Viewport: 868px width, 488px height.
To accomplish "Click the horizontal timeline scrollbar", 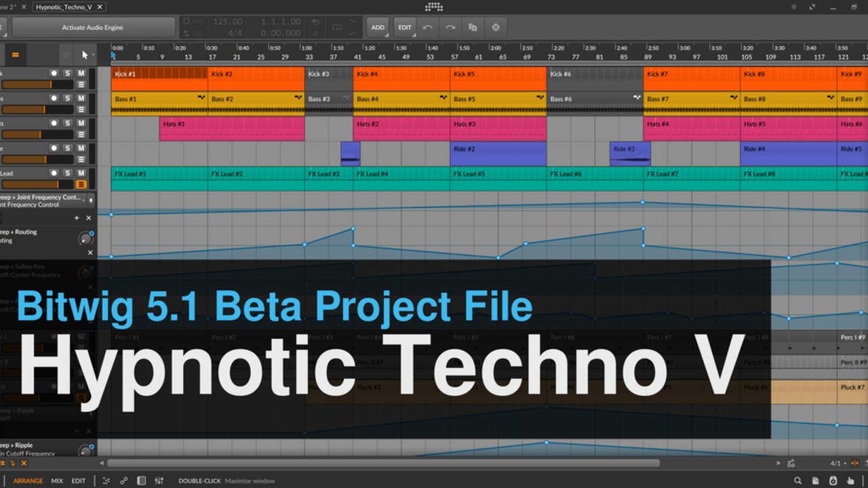I will pos(383,464).
